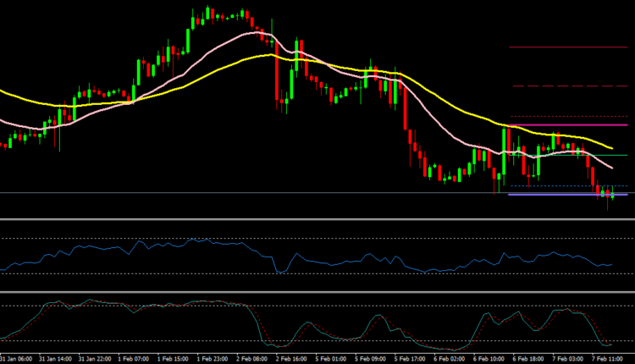Click the '31 Jan 06:00' time label
The height and width of the screenshot is (364, 635).
click(x=19, y=358)
